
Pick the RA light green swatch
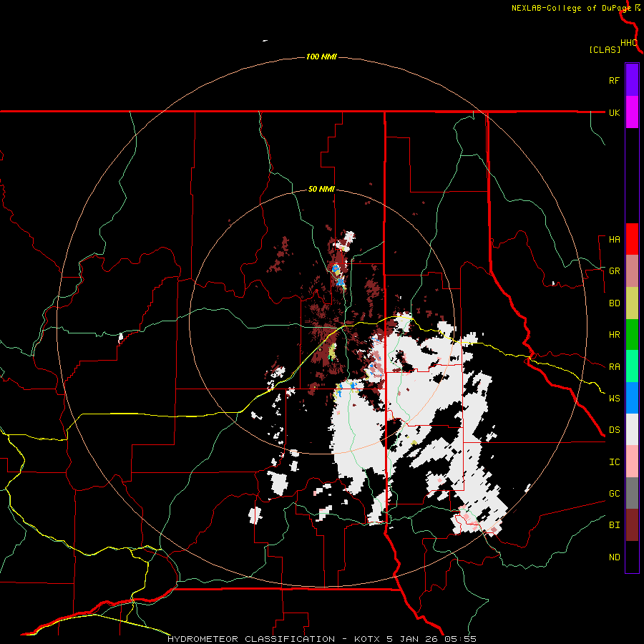[x=632, y=366]
